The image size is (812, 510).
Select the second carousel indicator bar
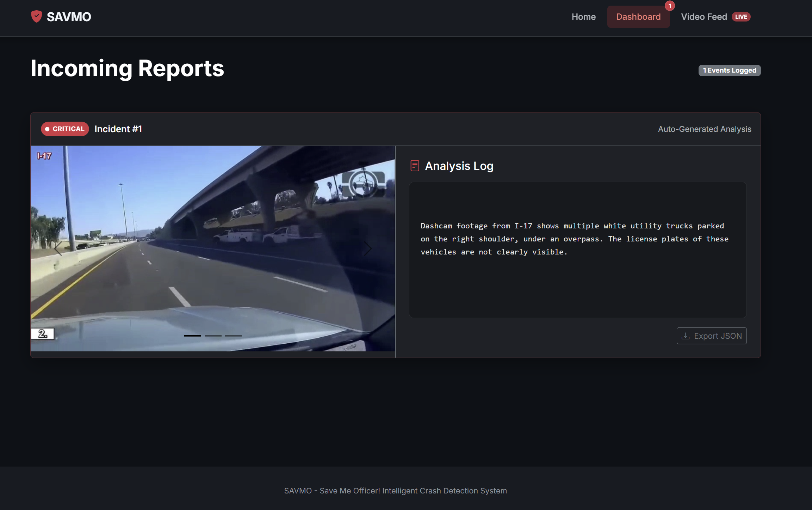point(213,336)
